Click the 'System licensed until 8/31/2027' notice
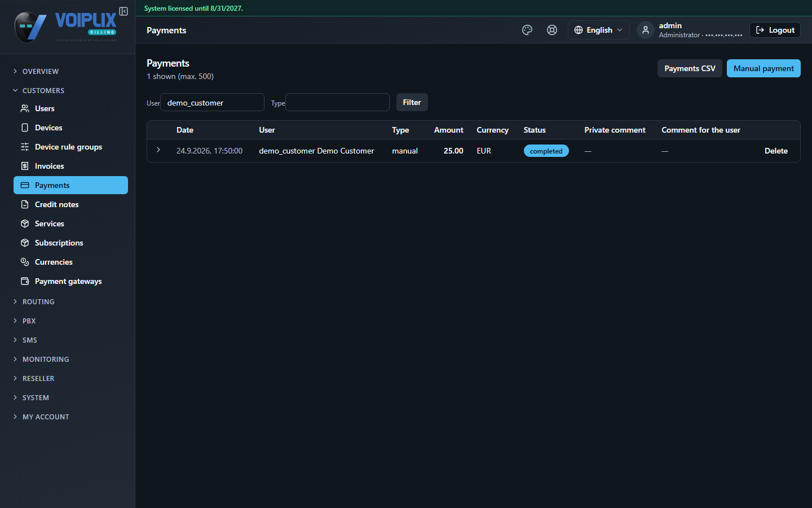Screen dimensions: 812x508 point(193,8)
